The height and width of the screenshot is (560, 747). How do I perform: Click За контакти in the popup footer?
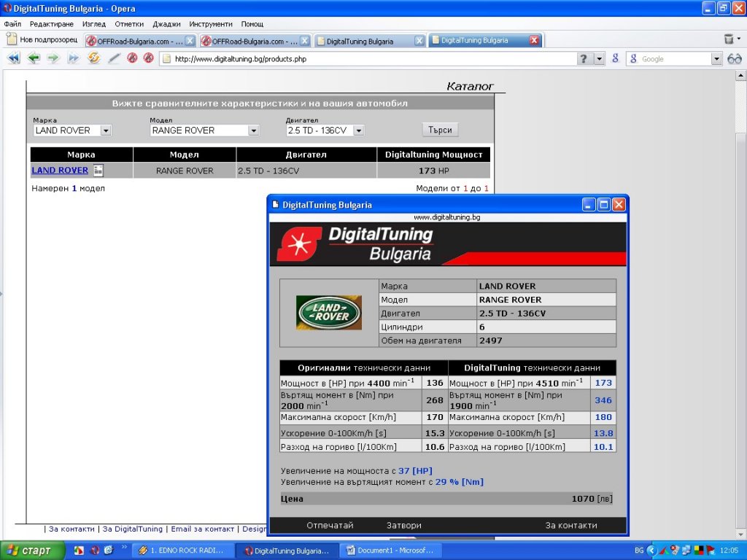coord(570,525)
